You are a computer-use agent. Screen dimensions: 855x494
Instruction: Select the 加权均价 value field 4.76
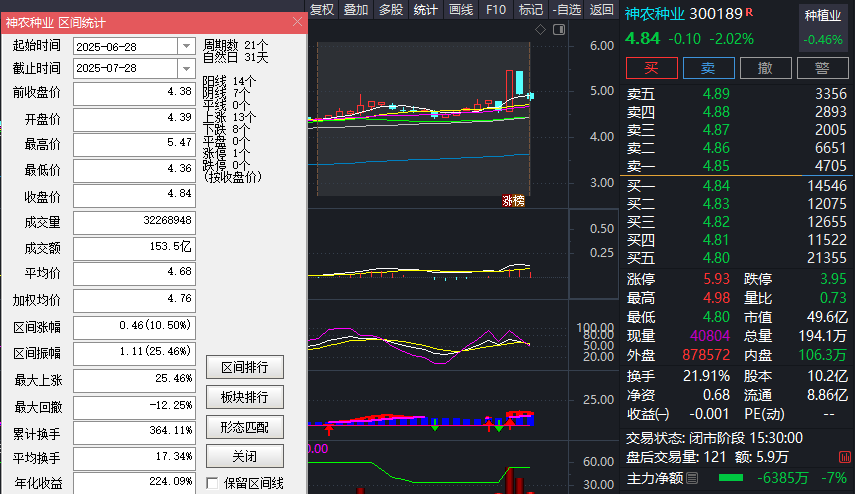(x=134, y=300)
